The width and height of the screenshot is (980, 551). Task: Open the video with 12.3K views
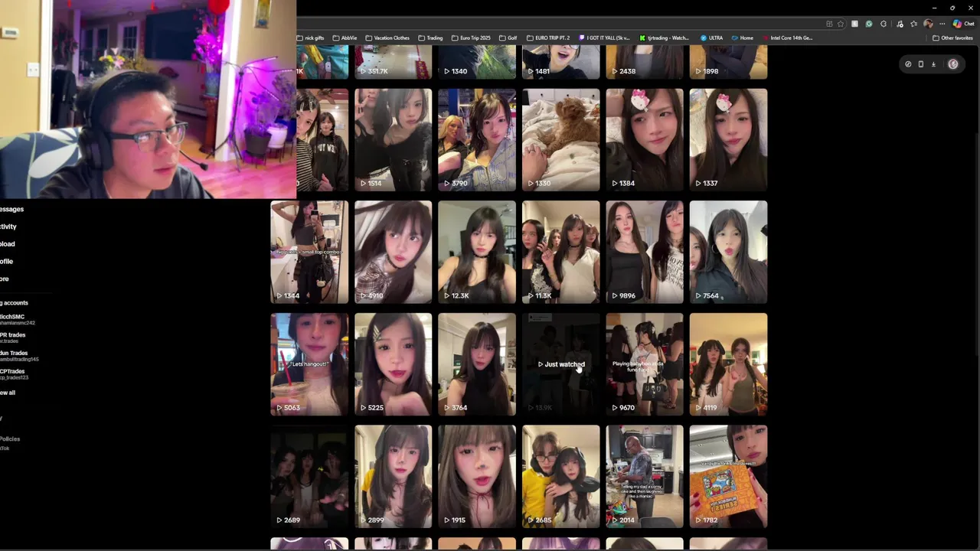pyautogui.click(x=477, y=252)
